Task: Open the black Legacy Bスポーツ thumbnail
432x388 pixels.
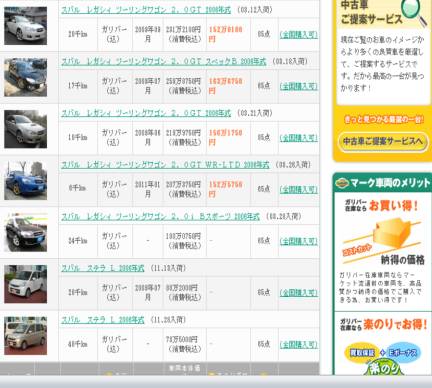Action: tap(26, 232)
